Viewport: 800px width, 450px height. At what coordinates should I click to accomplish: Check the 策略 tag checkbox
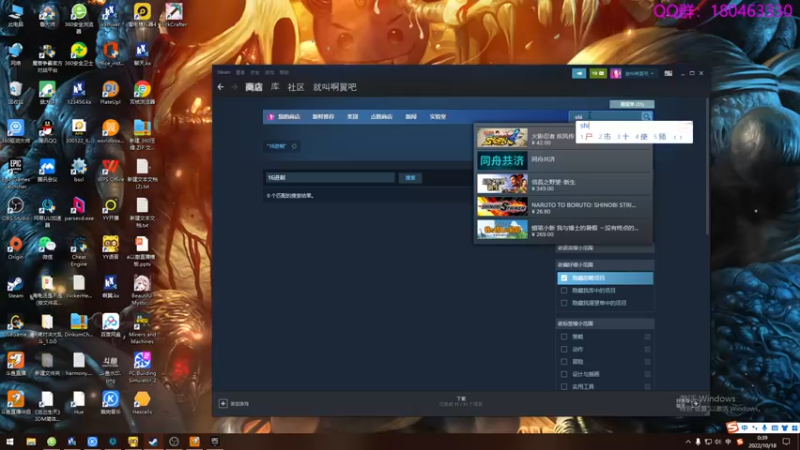(x=564, y=337)
